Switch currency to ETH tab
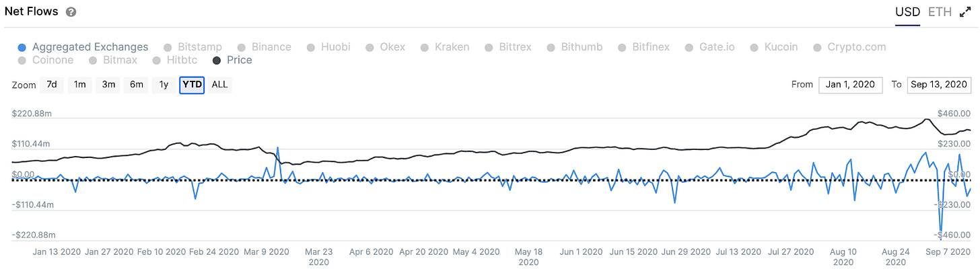 pos(940,12)
